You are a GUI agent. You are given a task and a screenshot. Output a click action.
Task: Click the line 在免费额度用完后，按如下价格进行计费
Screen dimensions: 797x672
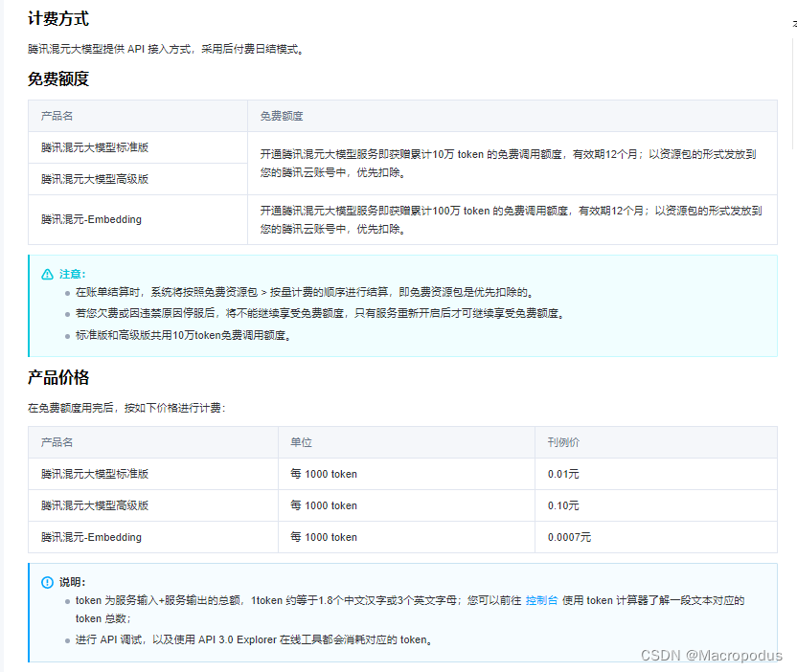(126, 408)
